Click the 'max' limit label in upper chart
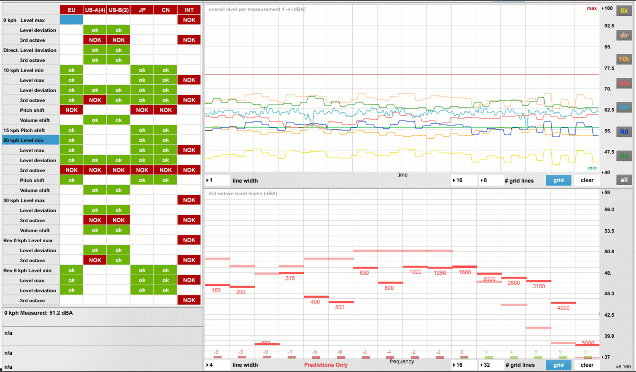636x372 pixels. point(592,8)
